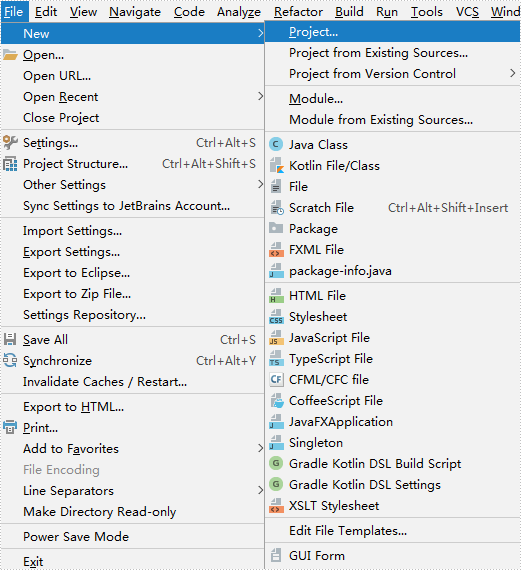Open the Navigate menu
Image resolution: width=521 pixels, height=570 pixels.
coord(135,12)
